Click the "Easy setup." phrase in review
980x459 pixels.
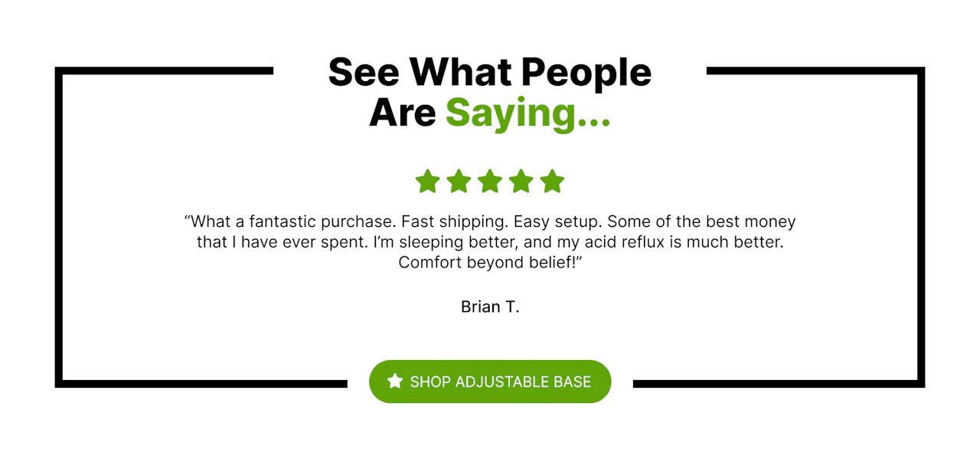tap(557, 222)
